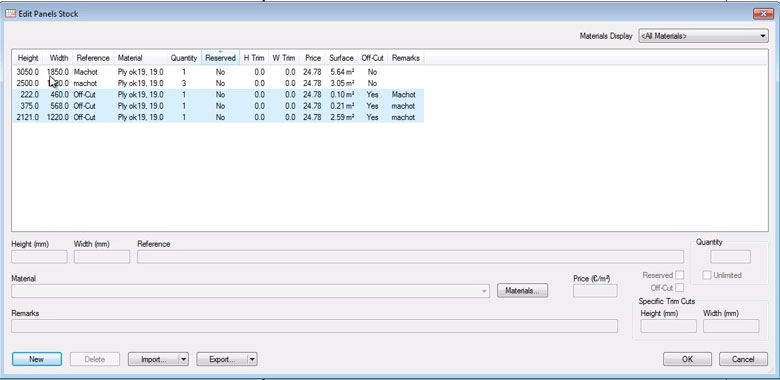
Task: Sort by the Surface column header
Action: 341,58
